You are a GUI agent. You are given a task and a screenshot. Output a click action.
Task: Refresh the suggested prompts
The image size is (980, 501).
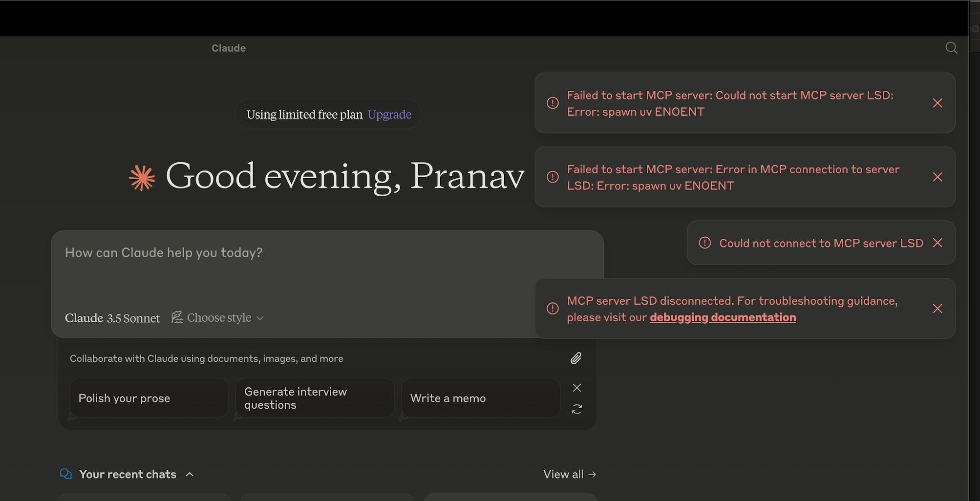point(577,409)
